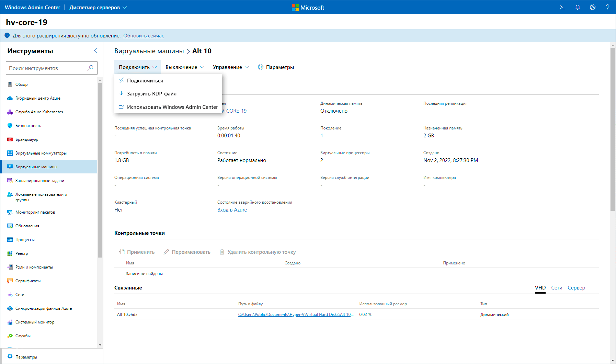Switch to the Сервер tab
616x364 pixels.
(576, 288)
